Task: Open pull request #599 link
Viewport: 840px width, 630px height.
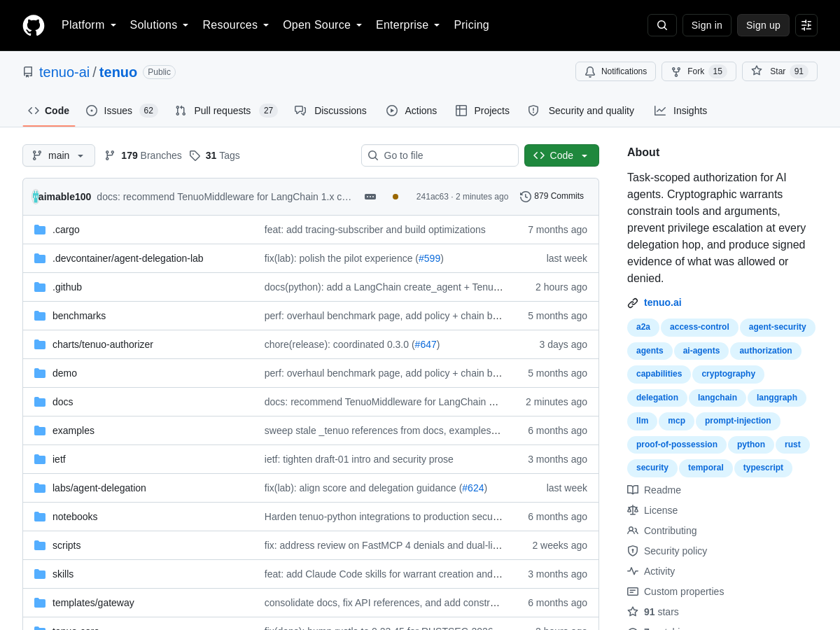Action: pos(430,258)
